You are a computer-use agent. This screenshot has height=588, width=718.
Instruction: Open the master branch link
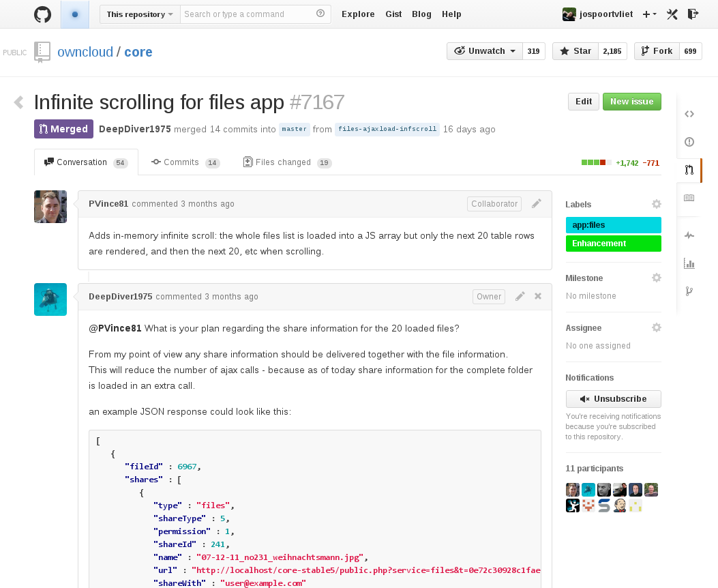(x=294, y=129)
